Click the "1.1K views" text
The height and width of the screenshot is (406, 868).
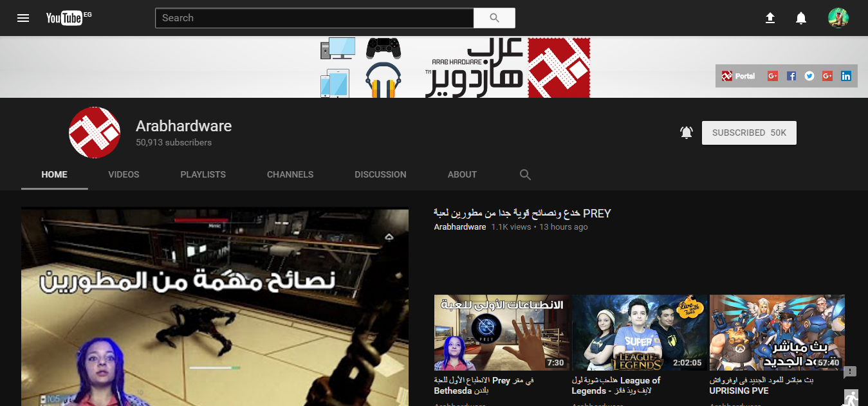(x=512, y=227)
